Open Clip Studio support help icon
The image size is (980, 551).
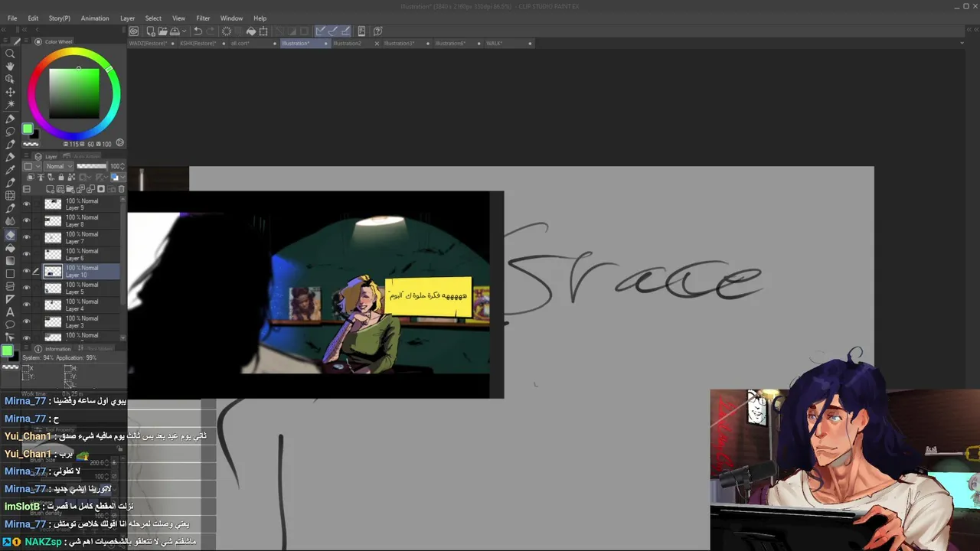click(x=379, y=31)
